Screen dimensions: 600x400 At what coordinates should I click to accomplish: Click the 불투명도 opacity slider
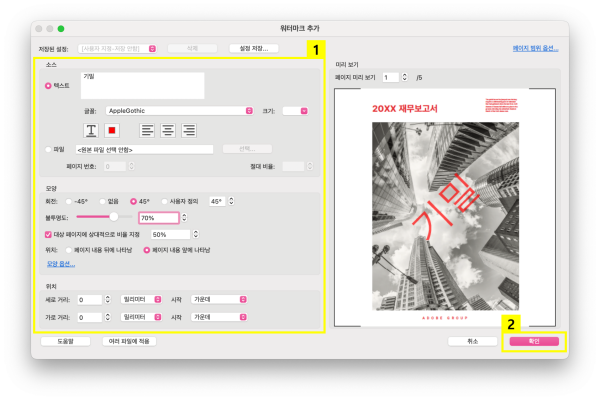coord(104,217)
